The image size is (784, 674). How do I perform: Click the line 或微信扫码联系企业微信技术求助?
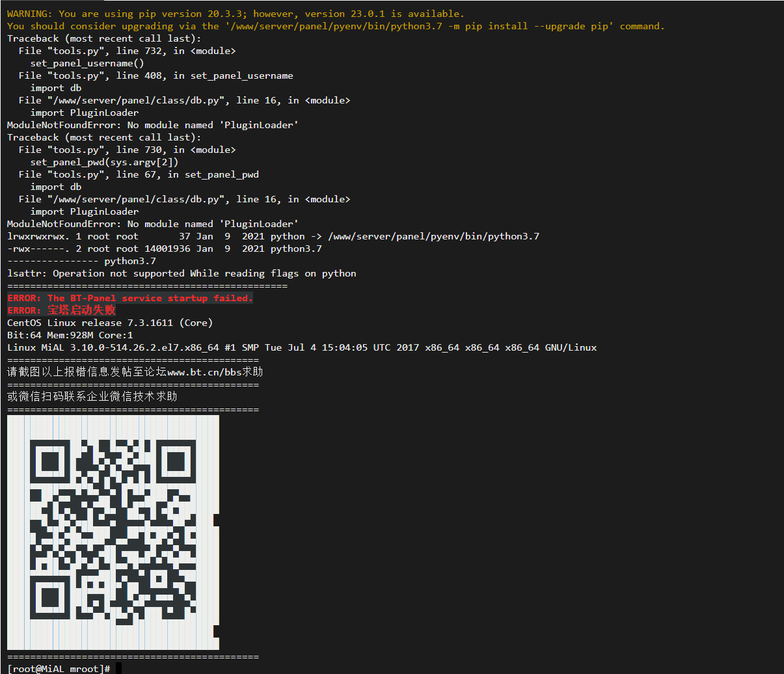92,396
